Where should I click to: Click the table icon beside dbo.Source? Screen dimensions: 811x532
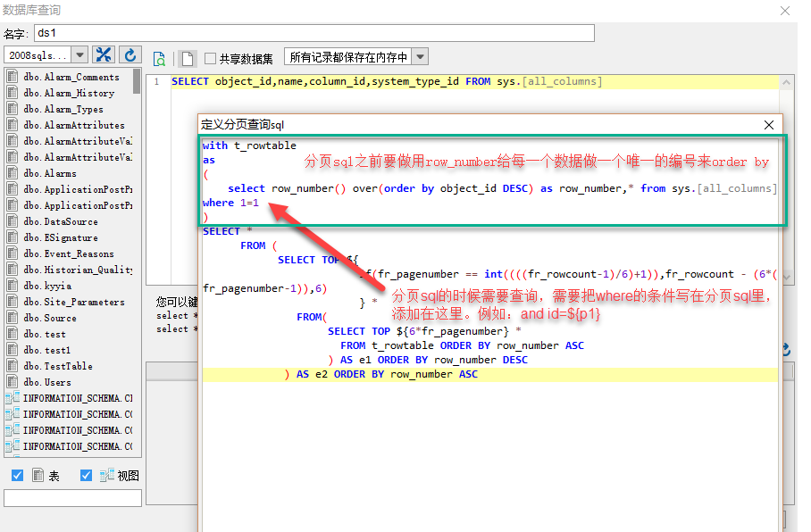pyautogui.click(x=13, y=318)
